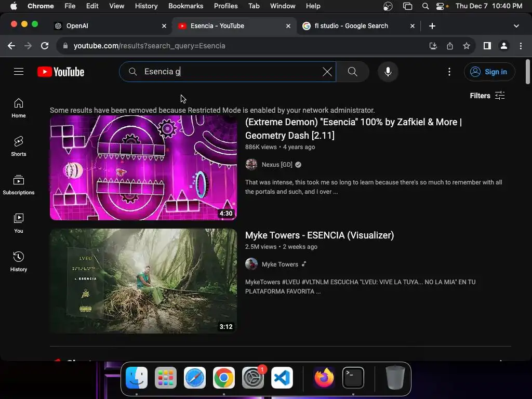The image size is (532, 399).
Task: Open Visual Studio Code from the dock
Action: click(x=282, y=378)
